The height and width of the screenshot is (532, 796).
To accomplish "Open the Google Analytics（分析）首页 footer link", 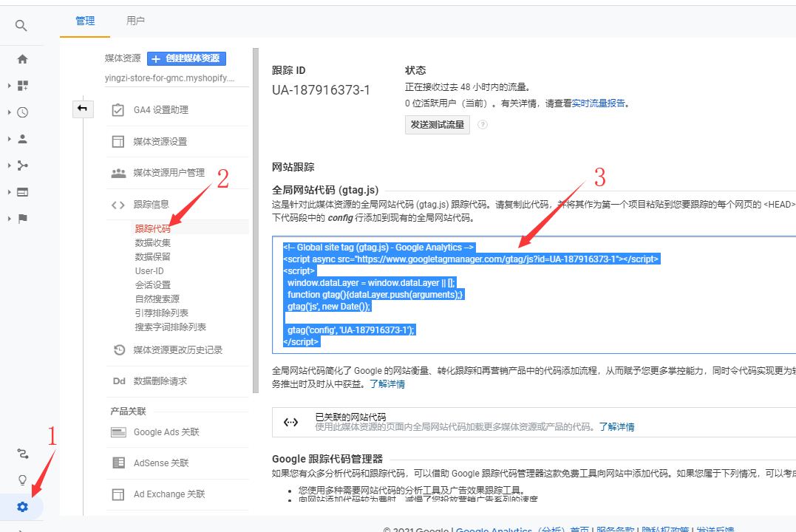I will click(x=522, y=529).
